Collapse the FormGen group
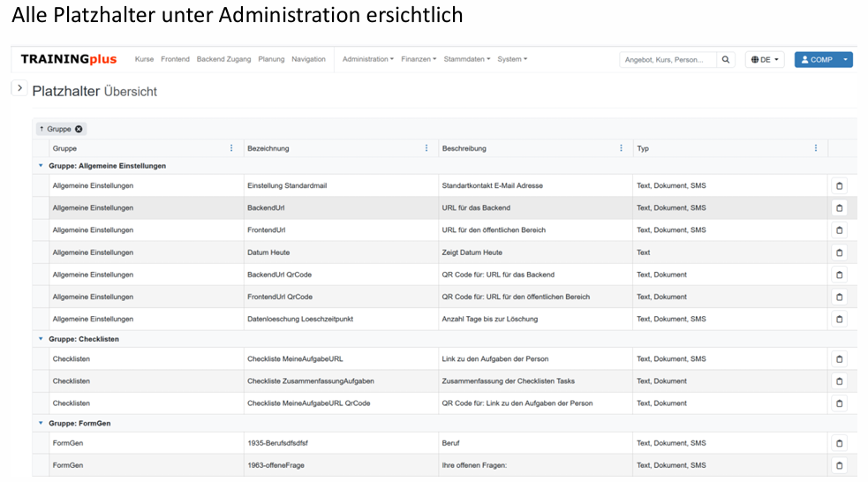The width and height of the screenshot is (868, 482). [x=41, y=424]
